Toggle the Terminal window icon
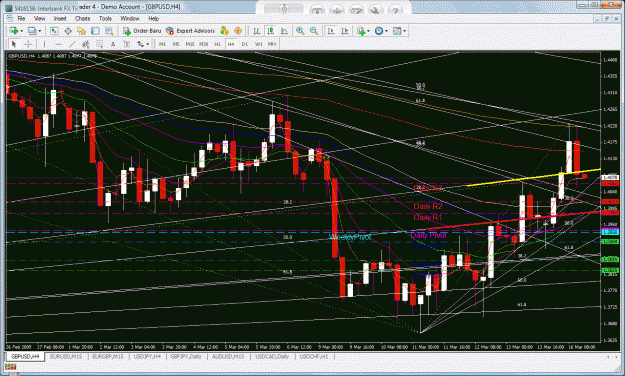This screenshot has width=625, height=376. point(95,31)
